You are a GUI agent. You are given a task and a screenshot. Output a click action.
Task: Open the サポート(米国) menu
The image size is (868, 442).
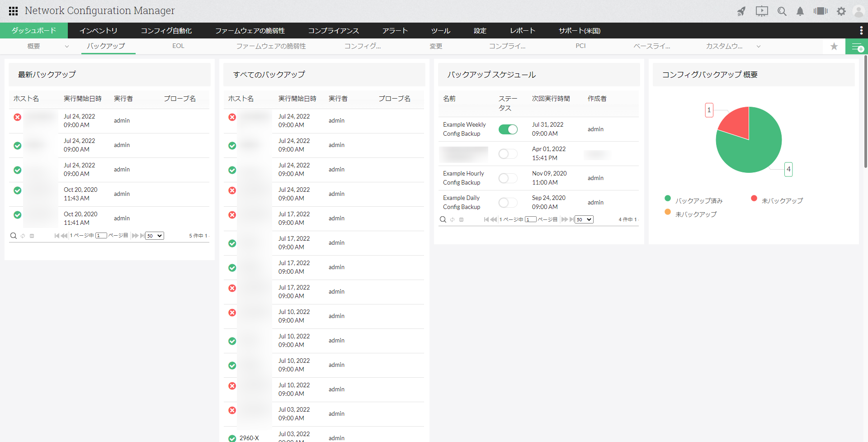tap(580, 31)
